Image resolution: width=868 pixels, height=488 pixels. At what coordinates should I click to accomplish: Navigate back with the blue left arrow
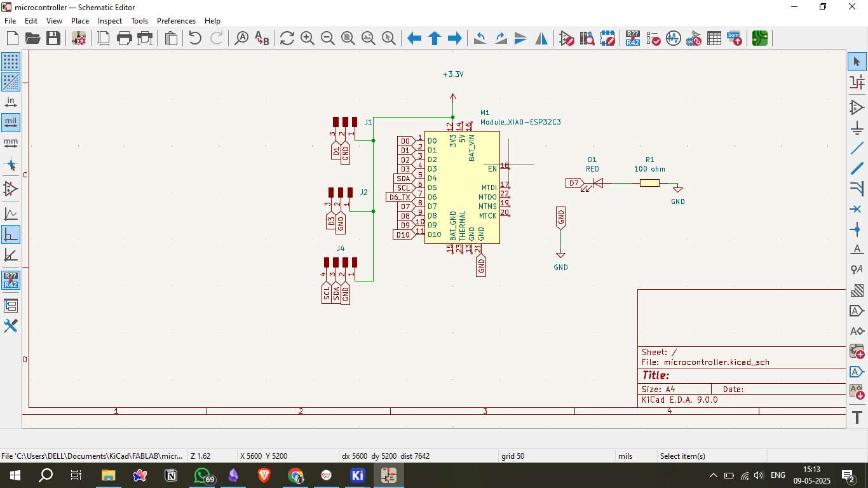click(414, 39)
